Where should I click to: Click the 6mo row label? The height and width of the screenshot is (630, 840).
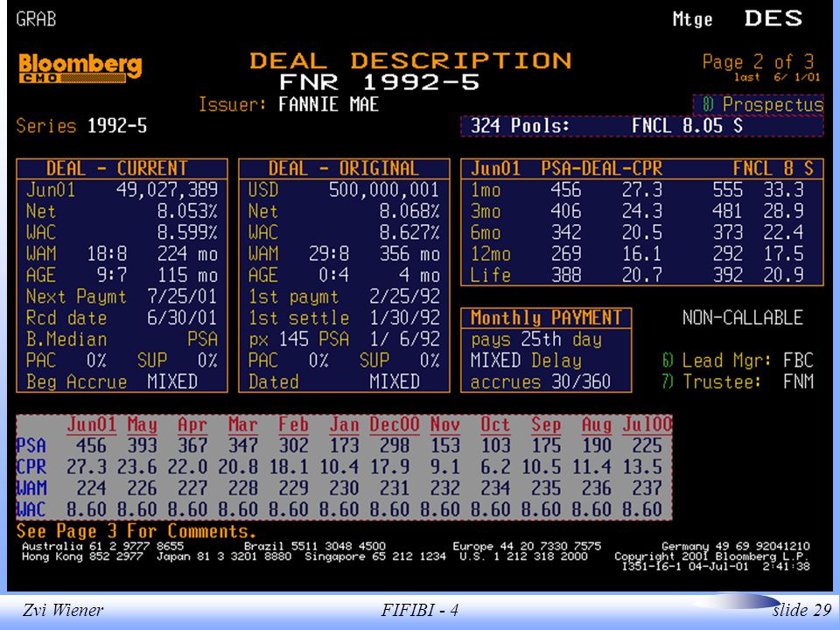point(486,233)
